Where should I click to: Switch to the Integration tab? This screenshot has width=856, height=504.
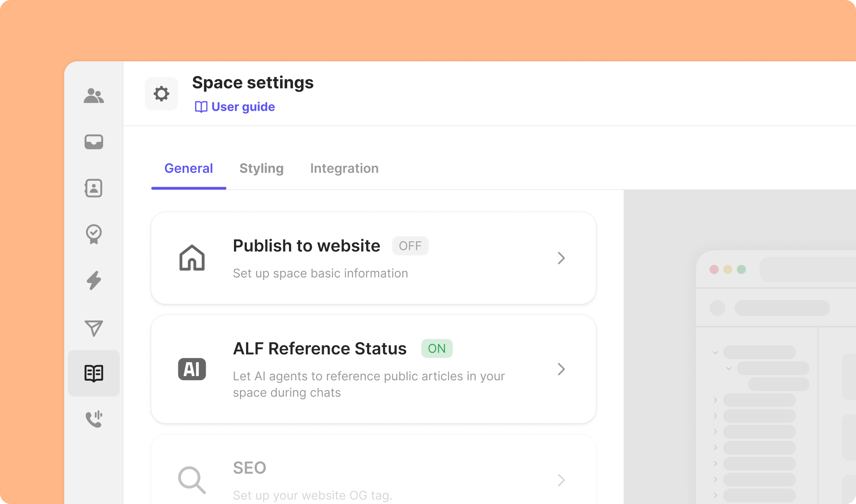pos(344,168)
